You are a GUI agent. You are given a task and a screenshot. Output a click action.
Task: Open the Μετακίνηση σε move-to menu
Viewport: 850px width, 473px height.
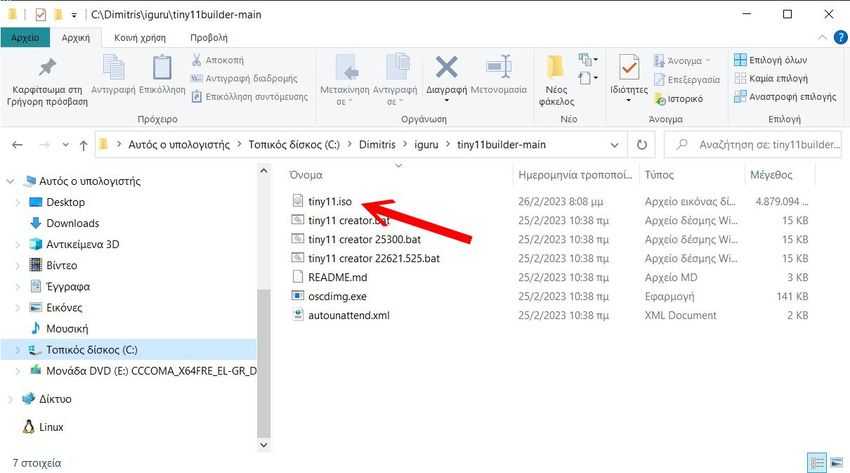tap(345, 80)
